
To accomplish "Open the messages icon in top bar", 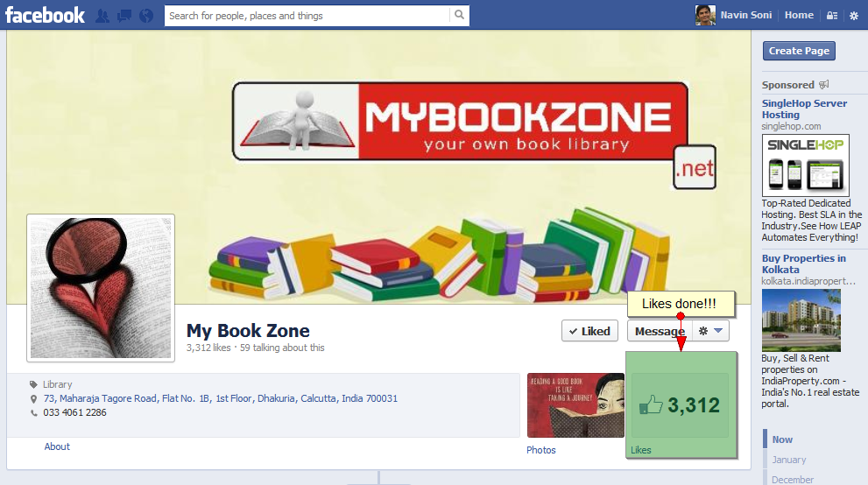I will (124, 16).
